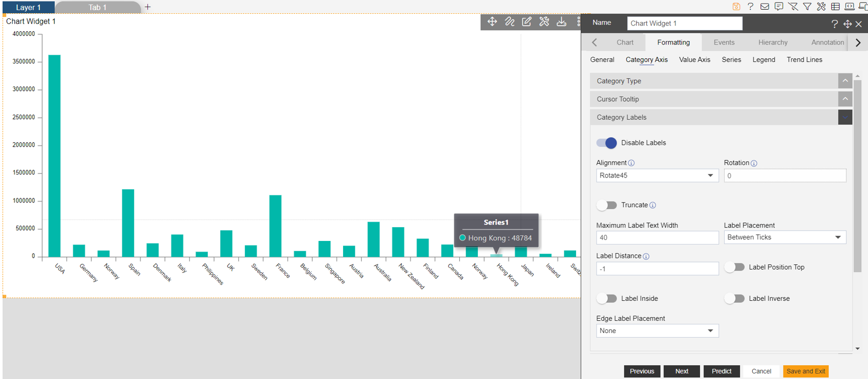Open the top toolbar tools icon
This screenshot has height=379, width=868.
click(821, 7)
